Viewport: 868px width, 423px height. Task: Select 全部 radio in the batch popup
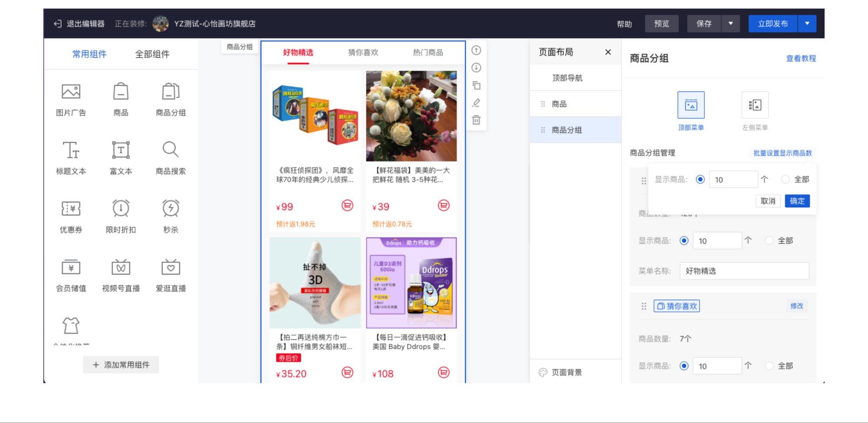point(786,179)
